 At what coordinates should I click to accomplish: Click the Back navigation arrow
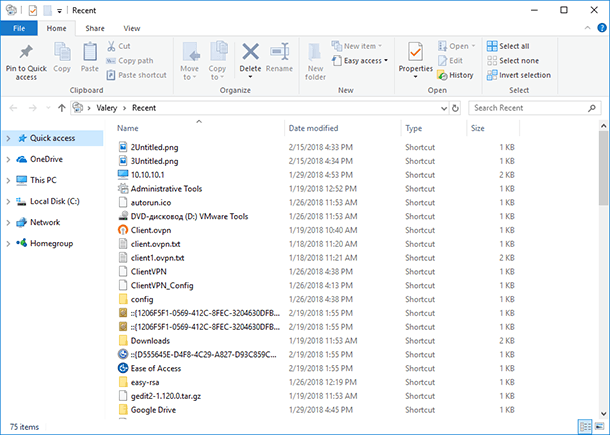click(13, 108)
